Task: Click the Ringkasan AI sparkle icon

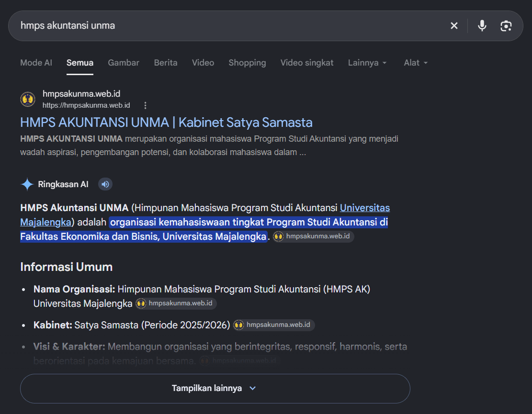Action: pyautogui.click(x=27, y=184)
